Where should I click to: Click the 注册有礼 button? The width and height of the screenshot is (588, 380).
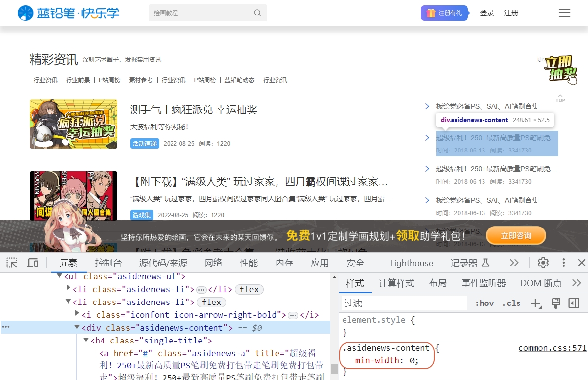445,13
